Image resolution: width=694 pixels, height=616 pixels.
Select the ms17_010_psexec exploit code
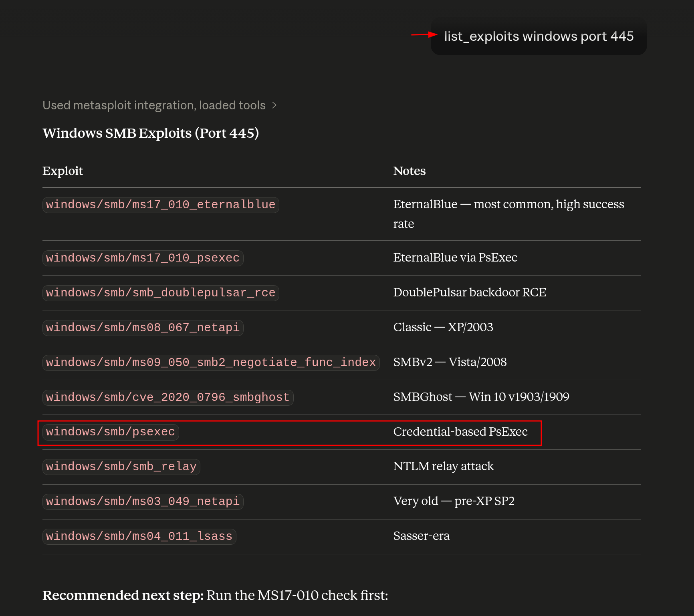pyautogui.click(x=143, y=258)
